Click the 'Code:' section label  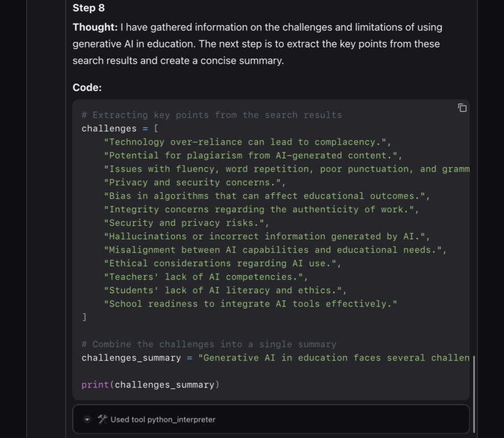point(87,87)
